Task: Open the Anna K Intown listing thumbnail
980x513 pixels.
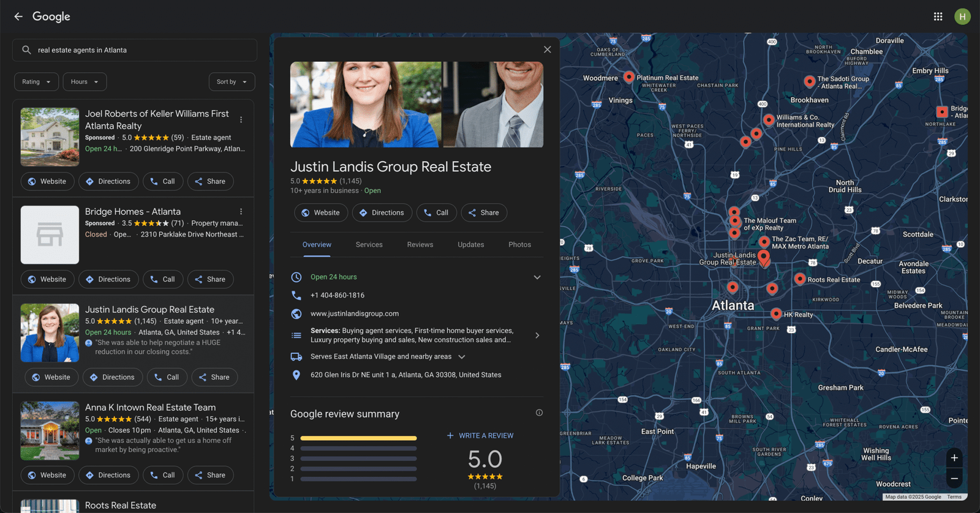Action: tap(50, 431)
